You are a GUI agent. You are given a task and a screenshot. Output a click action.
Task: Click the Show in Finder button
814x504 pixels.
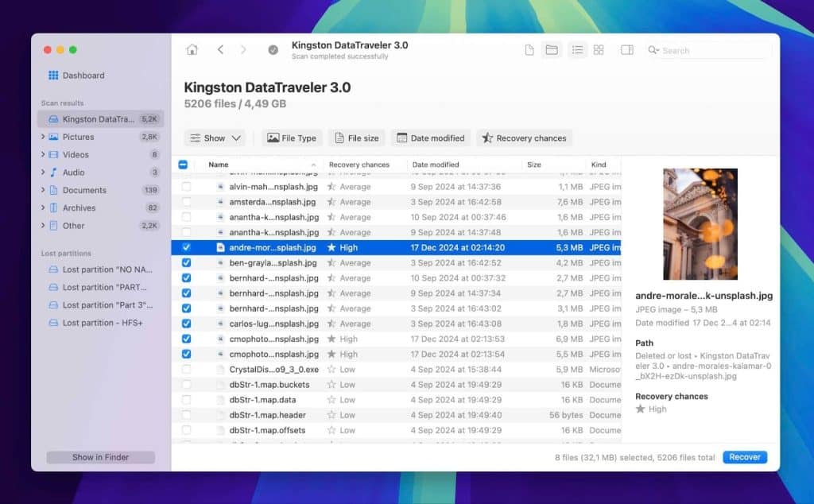point(100,457)
